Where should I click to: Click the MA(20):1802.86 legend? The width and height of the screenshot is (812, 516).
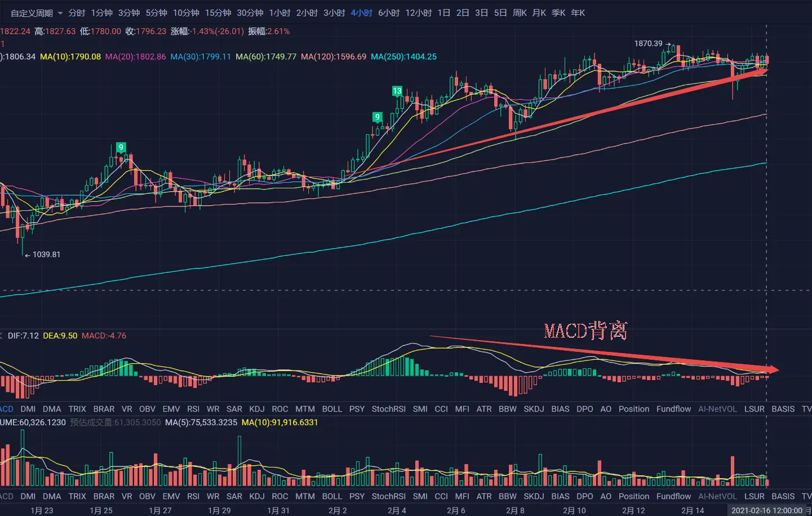coord(136,57)
